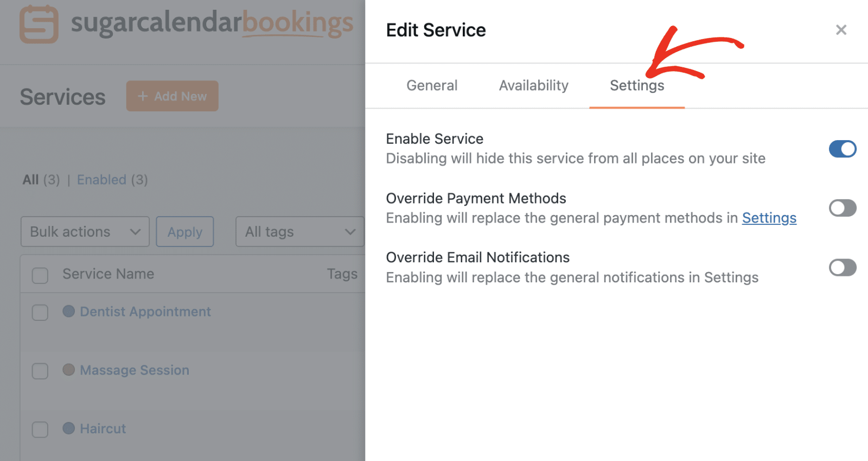Open the Settings link under payment methods
This screenshot has height=461, width=868.
tap(769, 218)
